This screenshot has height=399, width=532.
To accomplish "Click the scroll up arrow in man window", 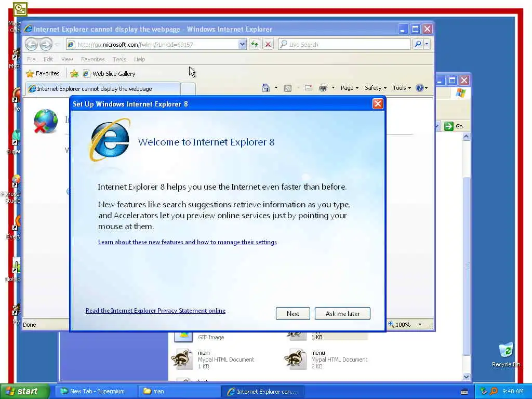I will (x=466, y=137).
